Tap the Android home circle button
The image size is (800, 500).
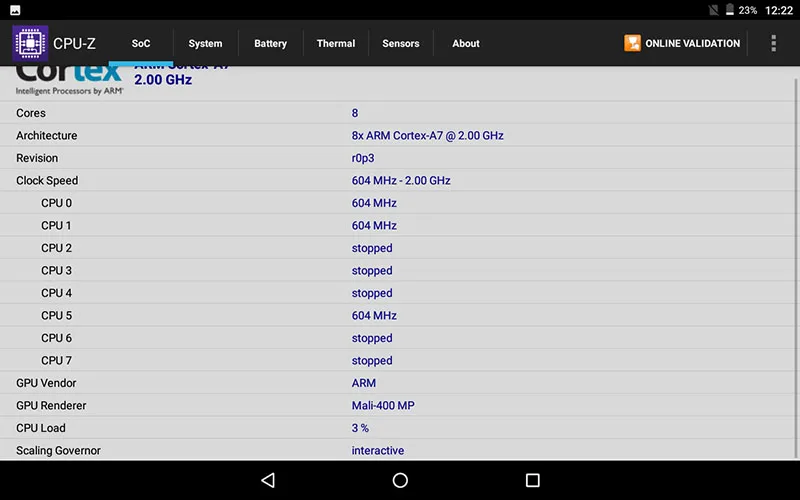(x=400, y=480)
